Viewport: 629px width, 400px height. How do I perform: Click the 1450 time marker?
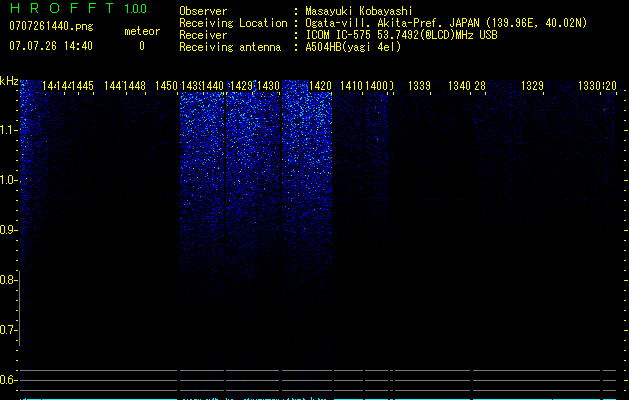click(x=166, y=86)
